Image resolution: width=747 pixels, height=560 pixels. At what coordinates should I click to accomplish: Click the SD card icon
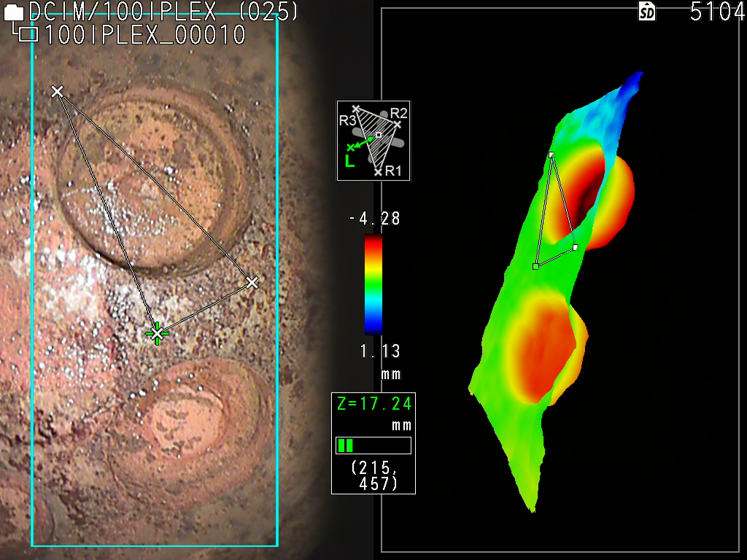pos(646,12)
